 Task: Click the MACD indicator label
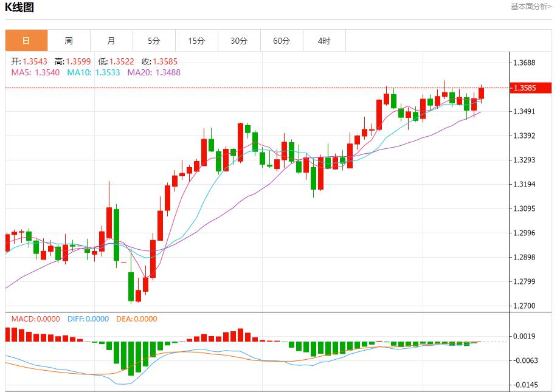[x=35, y=318]
